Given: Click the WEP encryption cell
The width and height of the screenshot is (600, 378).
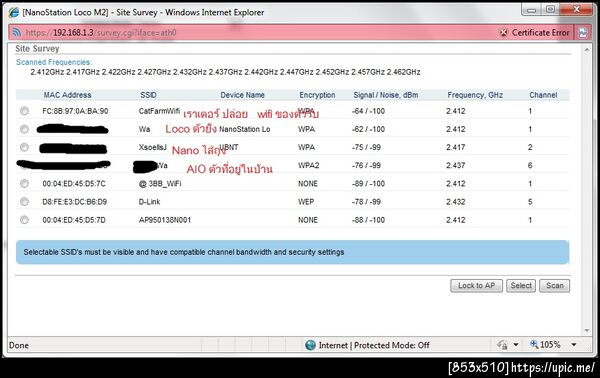Looking at the screenshot, I should [x=306, y=202].
